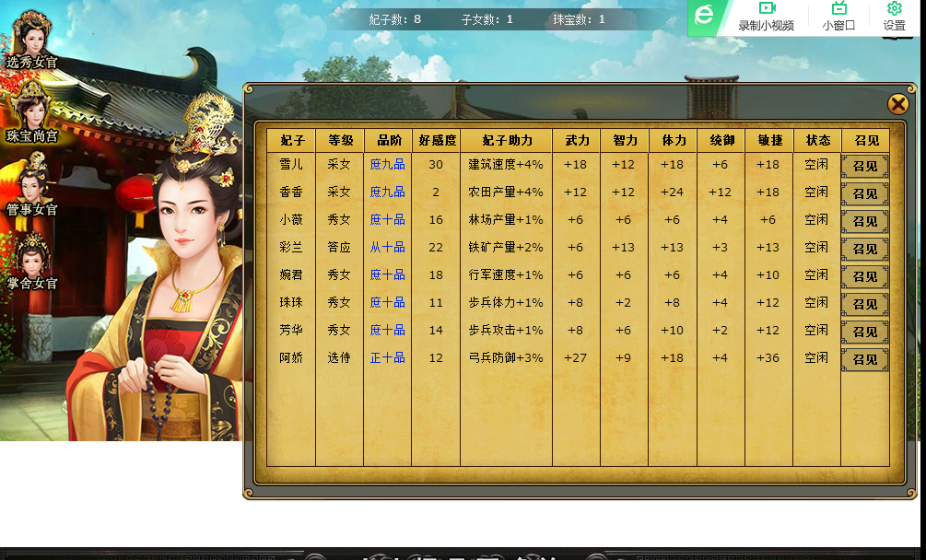Open the 选秀女官 portrait icon

[x=31, y=39]
